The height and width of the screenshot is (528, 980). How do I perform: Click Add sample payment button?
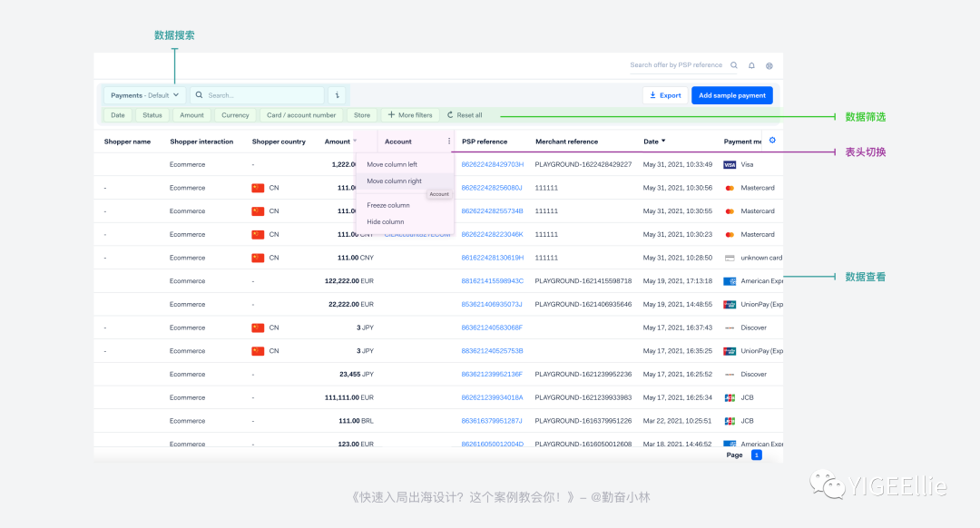[x=732, y=95]
